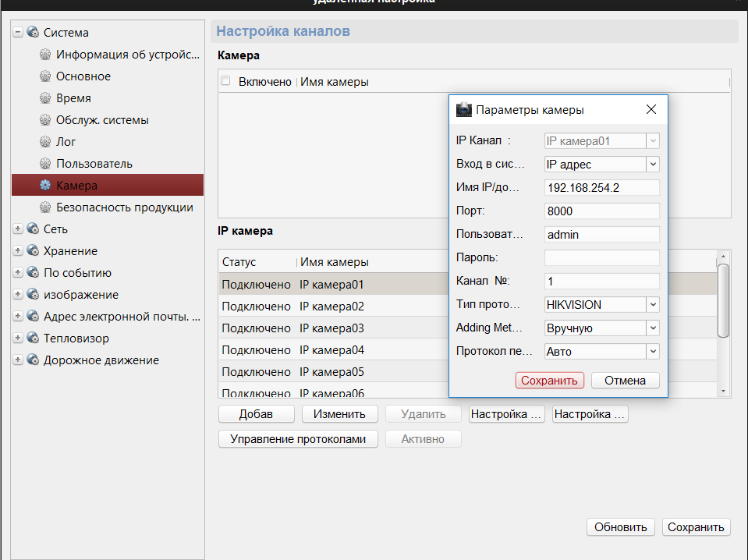Click the Управление протоколами button
The image size is (748, 560).
point(298,439)
